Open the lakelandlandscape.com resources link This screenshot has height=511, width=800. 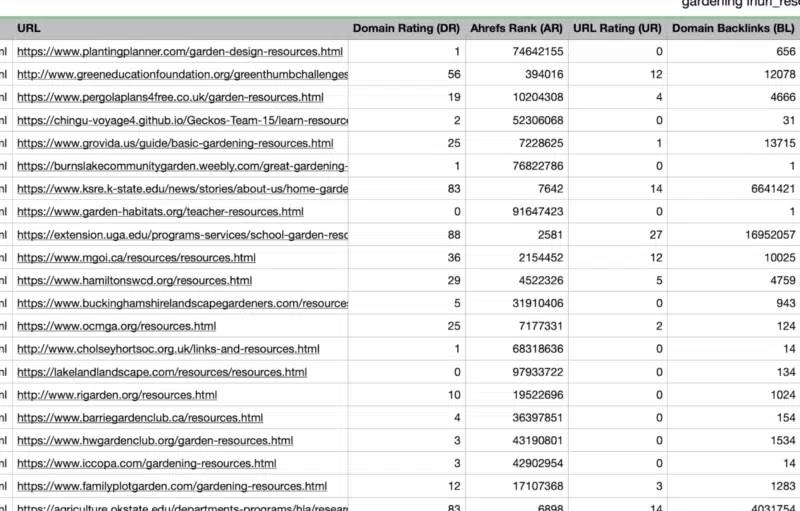coord(162,372)
